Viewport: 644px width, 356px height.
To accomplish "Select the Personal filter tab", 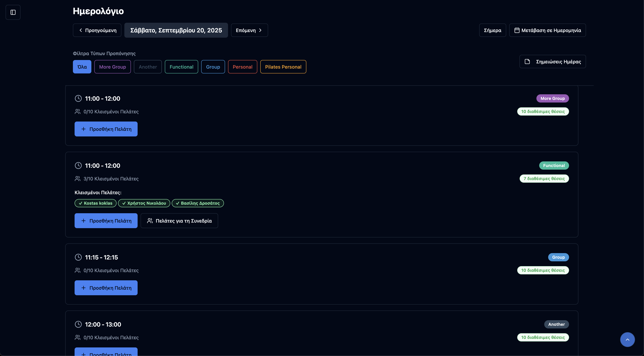I will point(242,67).
